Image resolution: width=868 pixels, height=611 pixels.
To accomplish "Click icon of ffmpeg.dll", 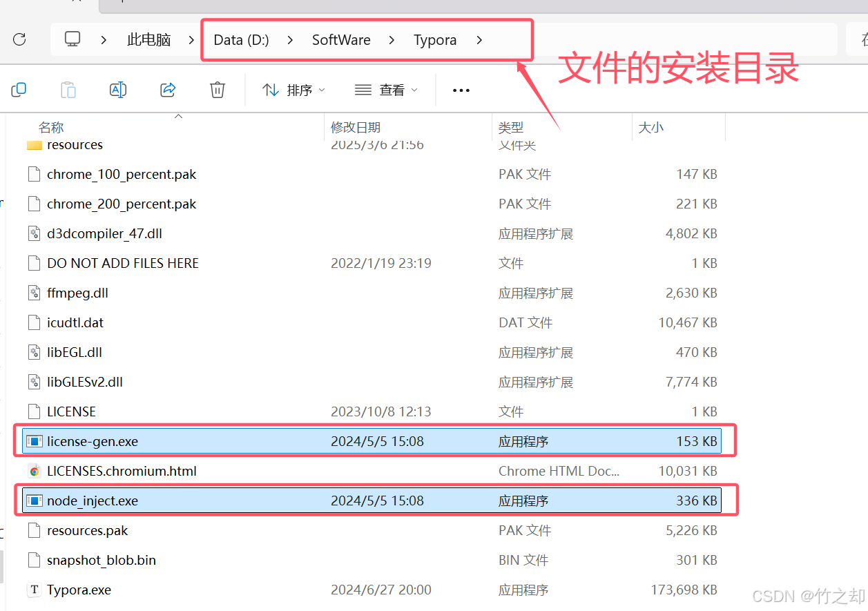I will tap(34, 293).
